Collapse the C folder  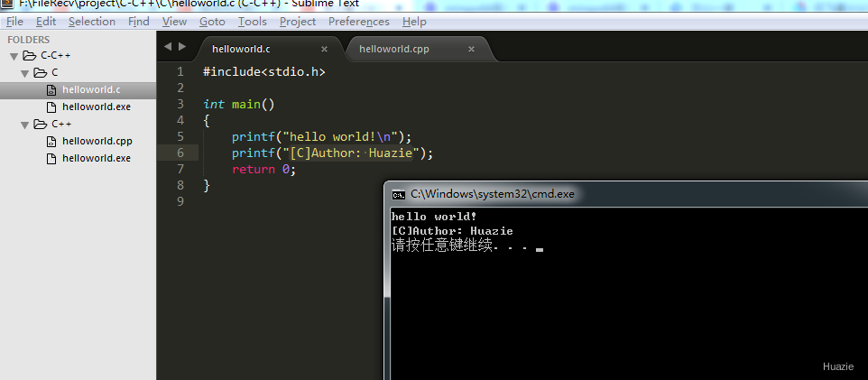tap(25, 73)
